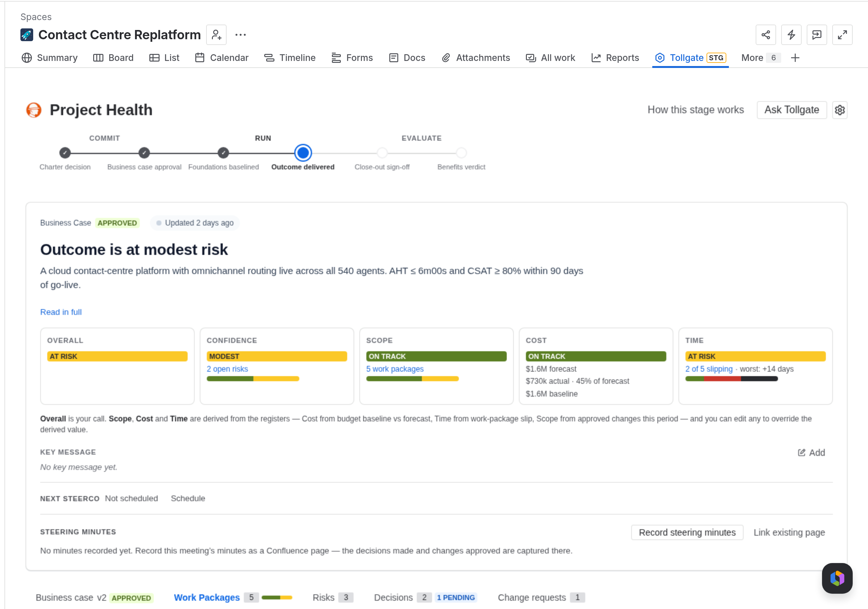
Task: Open the add people icon
Action: tap(216, 35)
